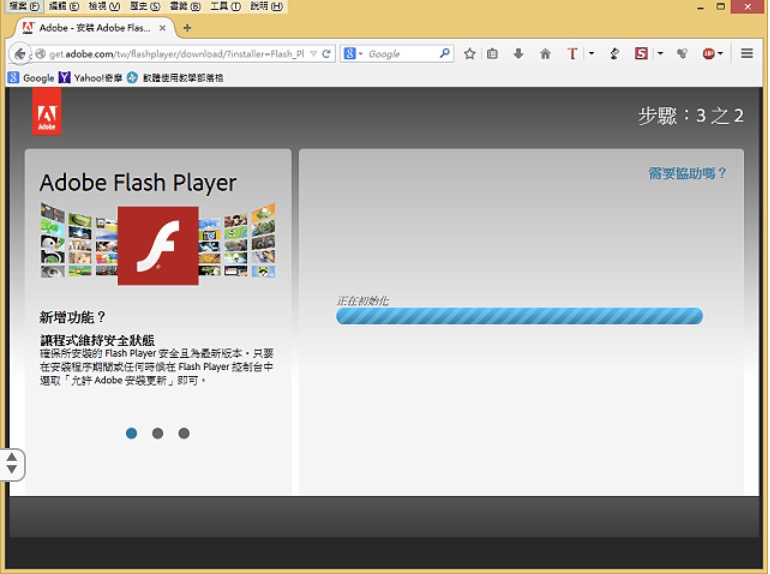
Task: Click the 步驟：3 之 2 text
Action: 690,116
